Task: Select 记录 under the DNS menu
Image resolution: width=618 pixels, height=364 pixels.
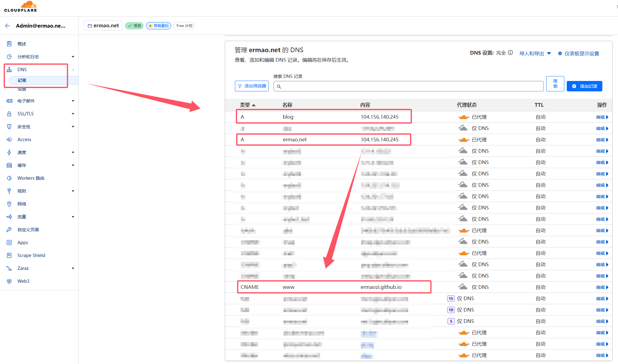Action: point(22,80)
